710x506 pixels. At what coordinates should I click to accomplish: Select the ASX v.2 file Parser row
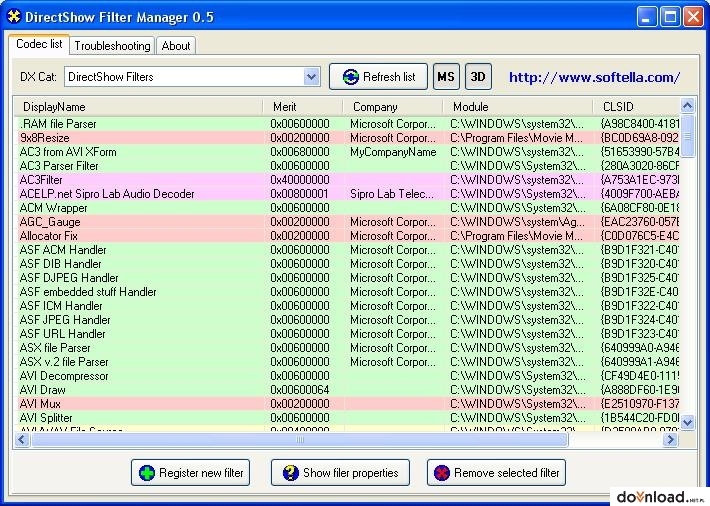pyautogui.click(x=347, y=362)
